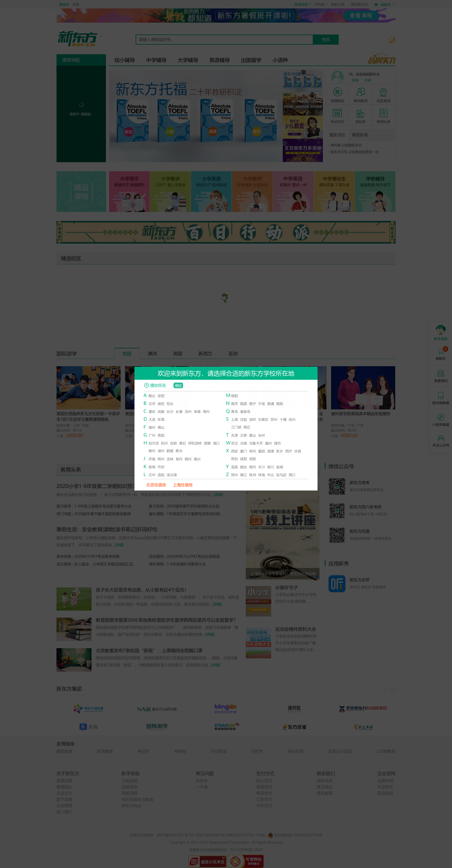Expand the 购物车 dropdown in top bar
The image size is (452, 868).
pos(387,5)
